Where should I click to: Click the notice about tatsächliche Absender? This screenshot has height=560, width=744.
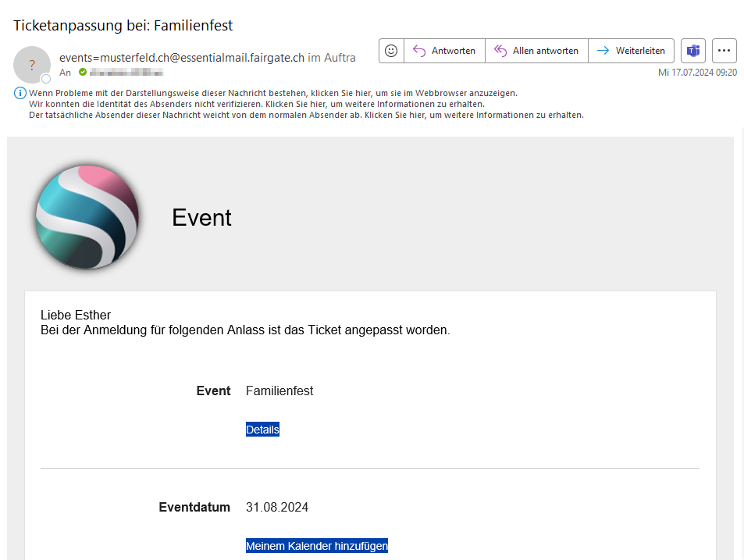click(x=306, y=115)
